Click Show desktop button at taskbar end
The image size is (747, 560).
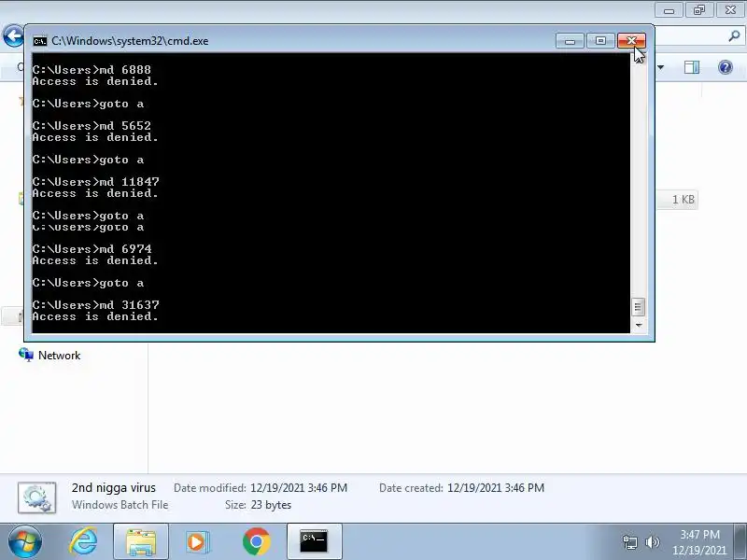[x=740, y=541]
